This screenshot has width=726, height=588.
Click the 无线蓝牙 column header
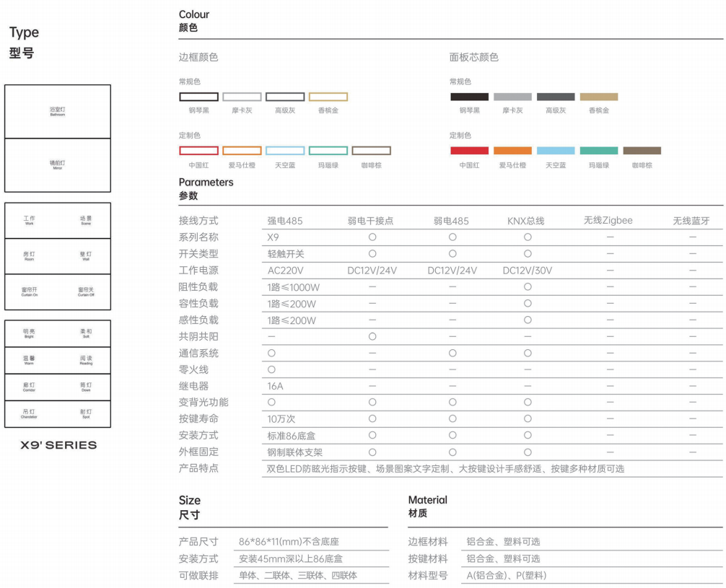[x=691, y=221]
